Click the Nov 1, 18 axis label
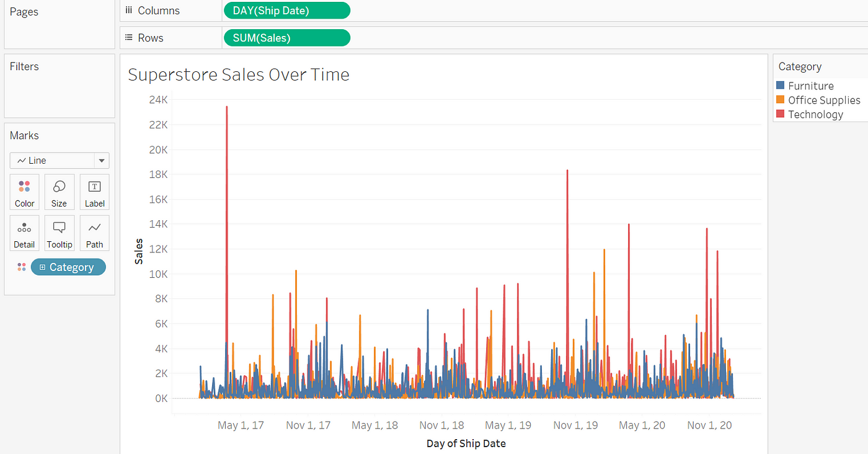This screenshot has height=454, width=868. point(442,425)
